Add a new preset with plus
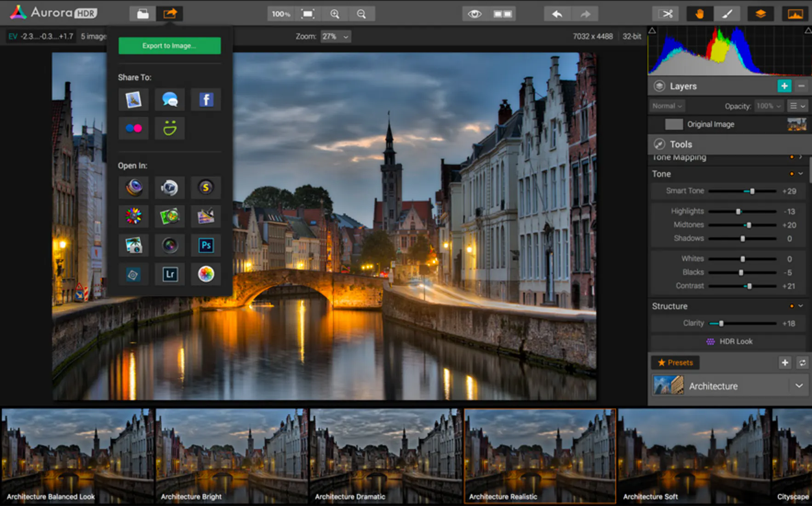This screenshot has height=506, width=812. coord(785,362)
